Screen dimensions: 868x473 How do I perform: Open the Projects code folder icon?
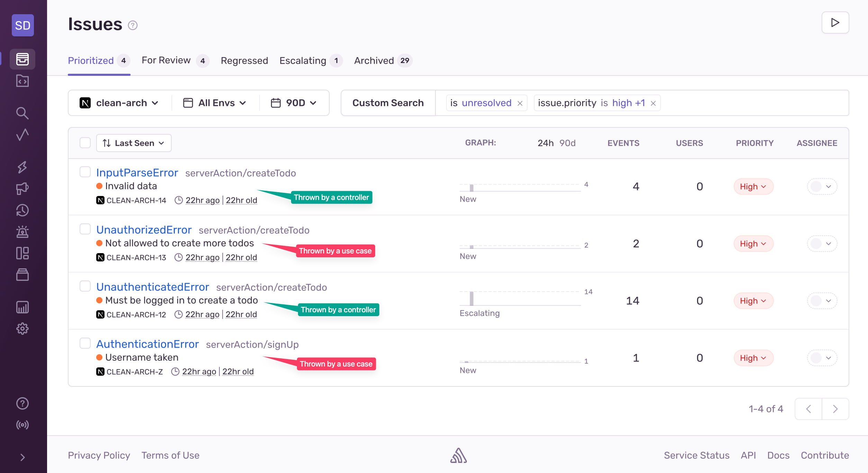click(x=22, y=81)
